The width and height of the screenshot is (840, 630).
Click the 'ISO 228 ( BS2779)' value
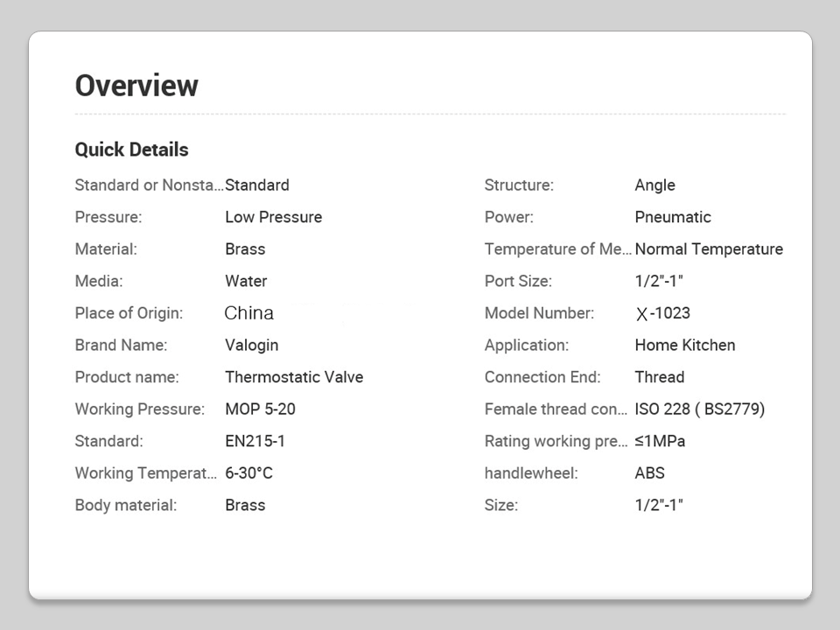(x=699, y=409)
